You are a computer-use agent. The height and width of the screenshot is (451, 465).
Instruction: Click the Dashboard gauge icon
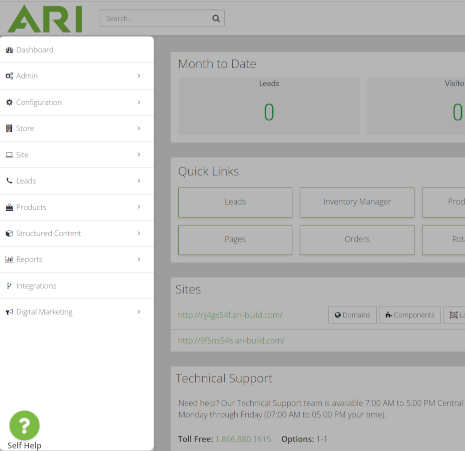click(x=9, y=50)
